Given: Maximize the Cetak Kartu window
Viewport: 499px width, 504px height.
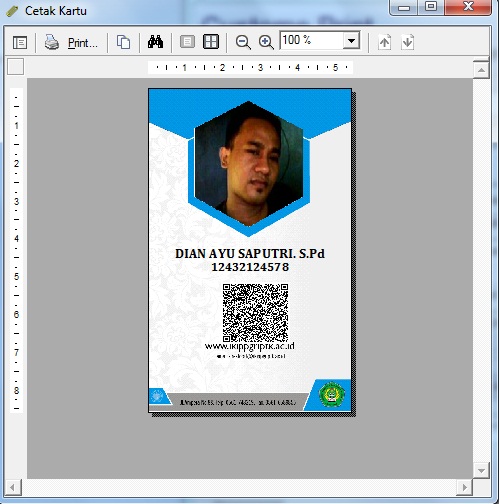Looking at the screenshot, I should (431, 7).
